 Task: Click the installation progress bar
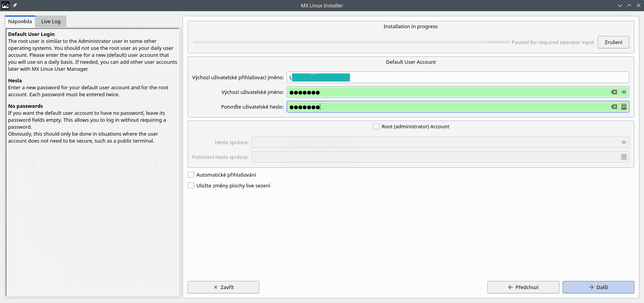click(351, 42)
